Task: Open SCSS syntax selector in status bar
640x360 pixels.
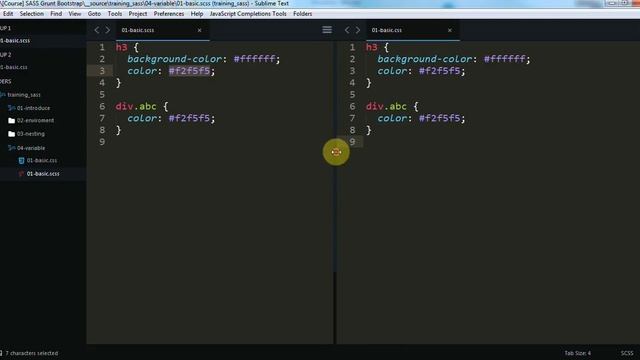Action: (627, 353)
